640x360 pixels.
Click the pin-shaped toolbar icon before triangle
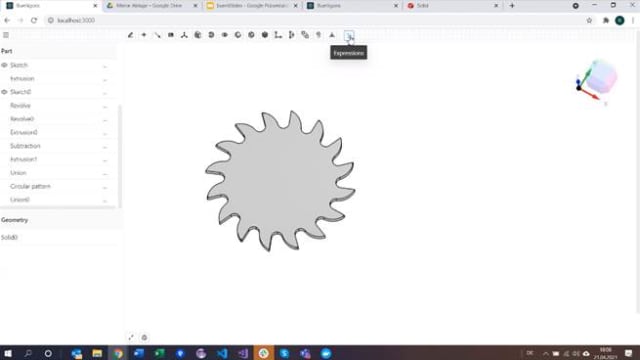[x=318, y=35]
